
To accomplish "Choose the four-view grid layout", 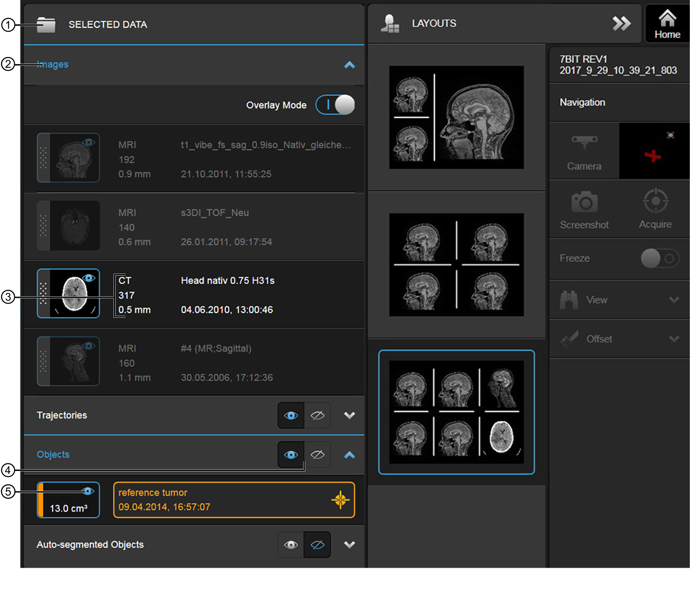I will click(x=456, y=265).
